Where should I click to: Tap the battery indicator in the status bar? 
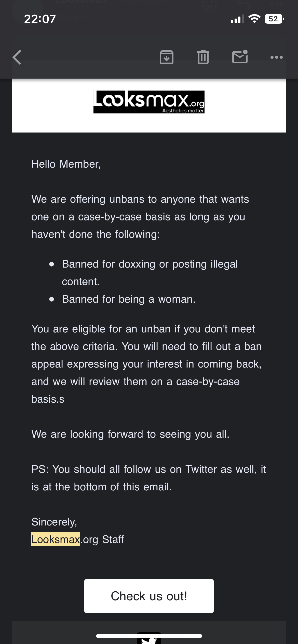(x=274, y=19)
